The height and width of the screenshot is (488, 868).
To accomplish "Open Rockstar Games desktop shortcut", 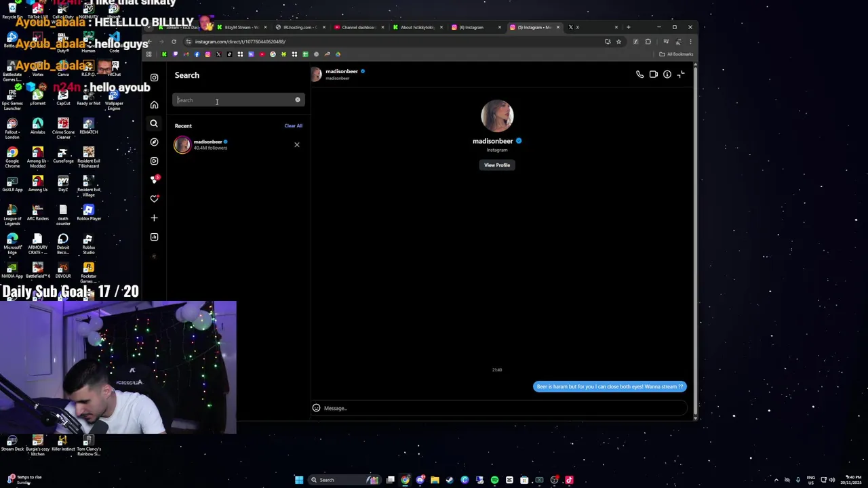I will click(89, 272).
